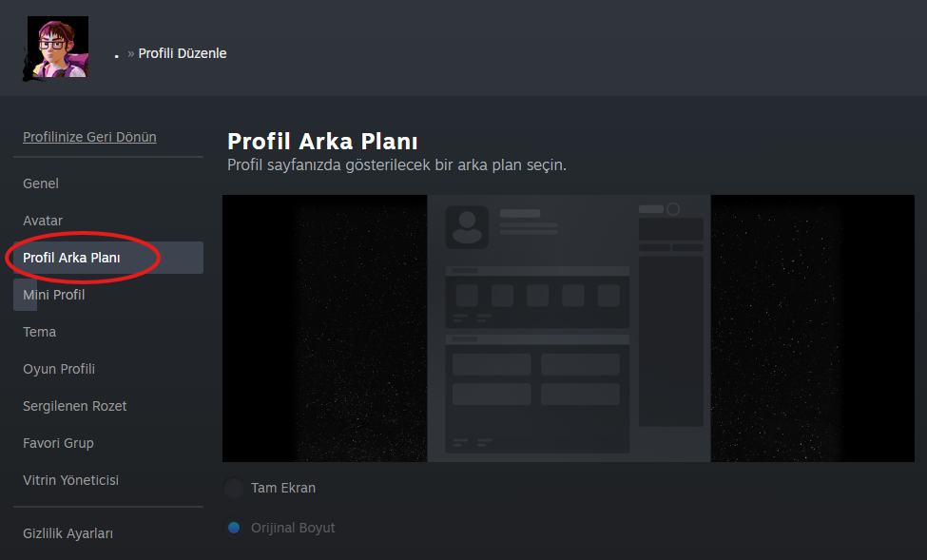This screenshot has width=927, height=560.
Task: Open the Profilinize Geri Dönün link
Action: pyautogui.click(x=89, y=137)
